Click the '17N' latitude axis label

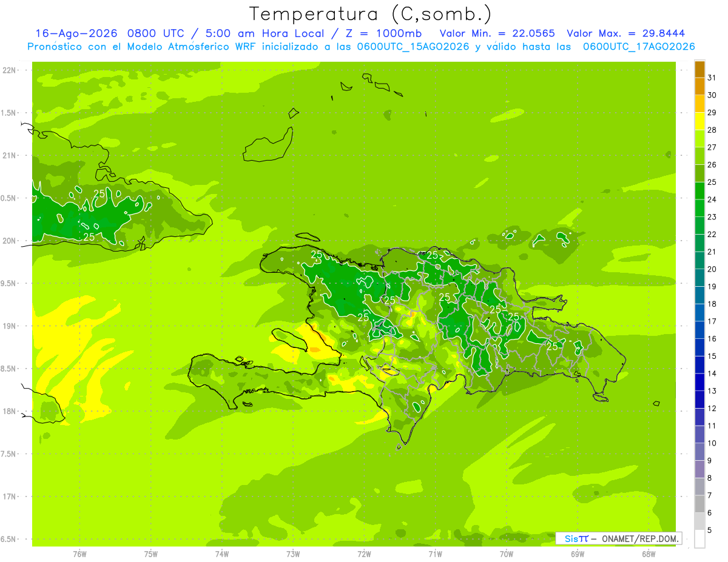tap(8, 497)
